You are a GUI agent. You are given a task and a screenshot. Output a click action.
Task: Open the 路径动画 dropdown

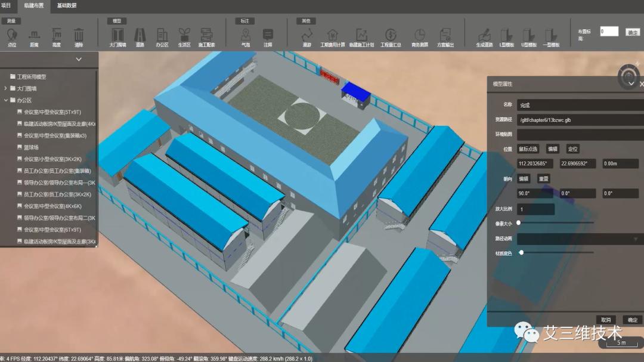pos(578,239)
